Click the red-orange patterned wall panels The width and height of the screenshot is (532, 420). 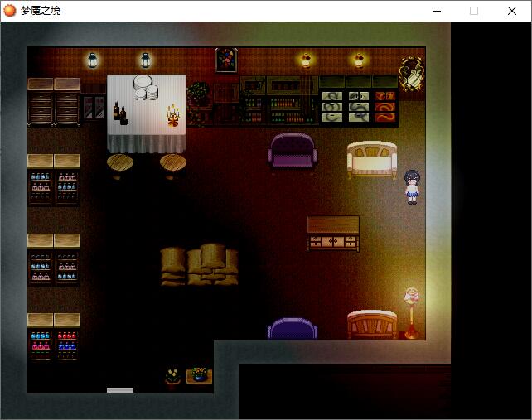(x=385, y=107)
